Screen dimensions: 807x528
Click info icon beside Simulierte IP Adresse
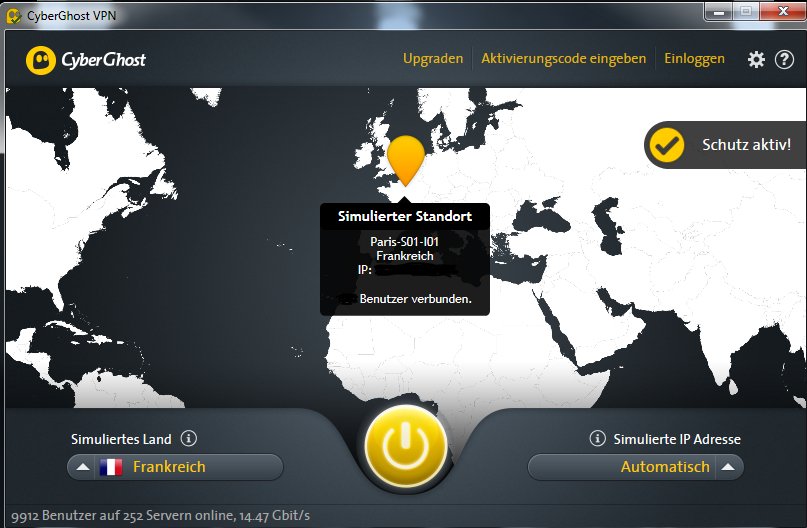[597, 438]
